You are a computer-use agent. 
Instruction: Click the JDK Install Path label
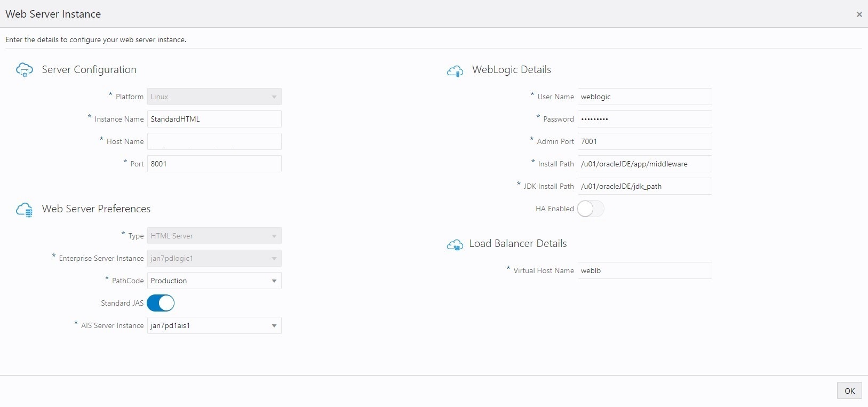pos(548,186)
